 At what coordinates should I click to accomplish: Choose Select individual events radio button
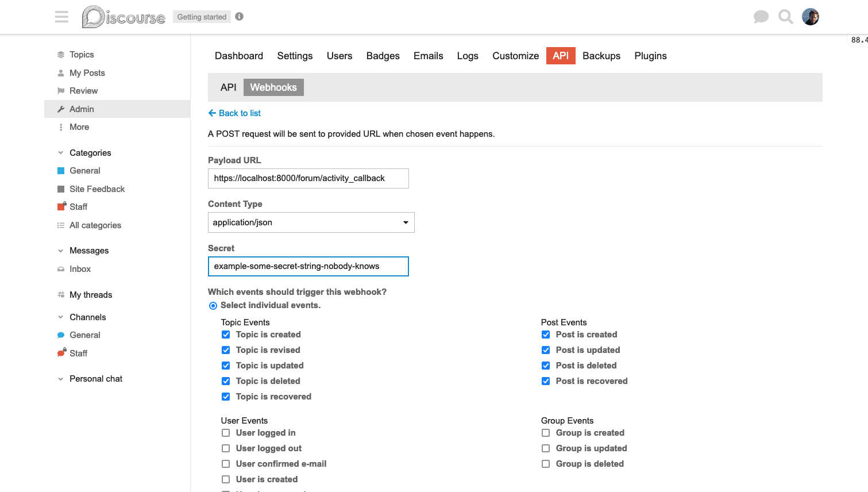point(213,306)
